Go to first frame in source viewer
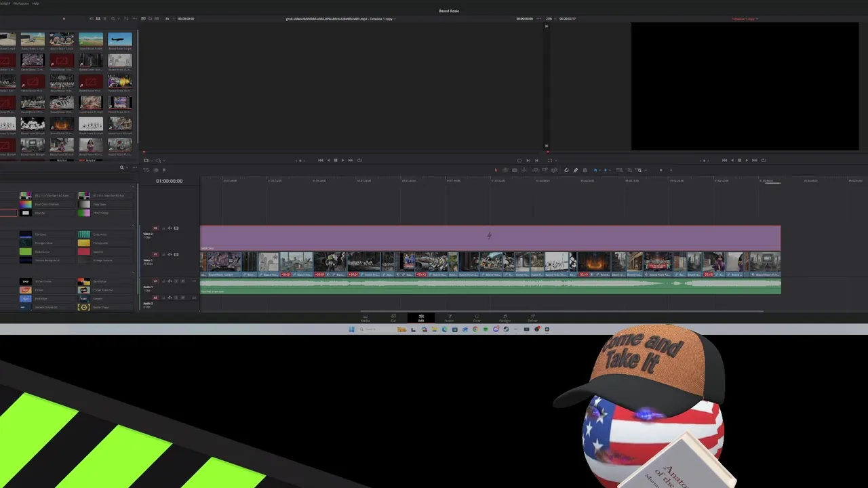The image size is (868, 488). coord(321,160)
